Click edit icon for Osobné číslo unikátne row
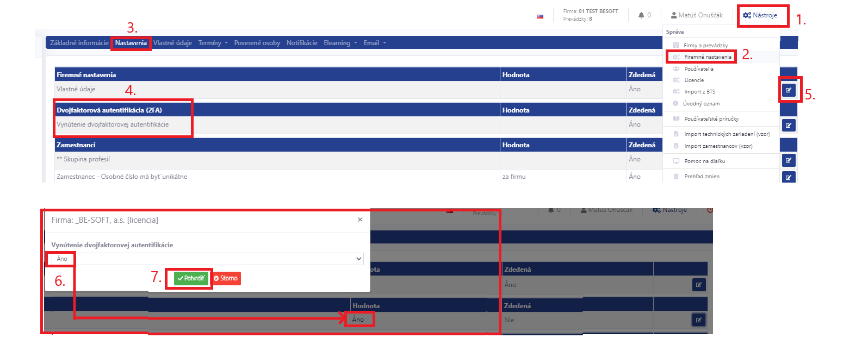 coord(789,177)
